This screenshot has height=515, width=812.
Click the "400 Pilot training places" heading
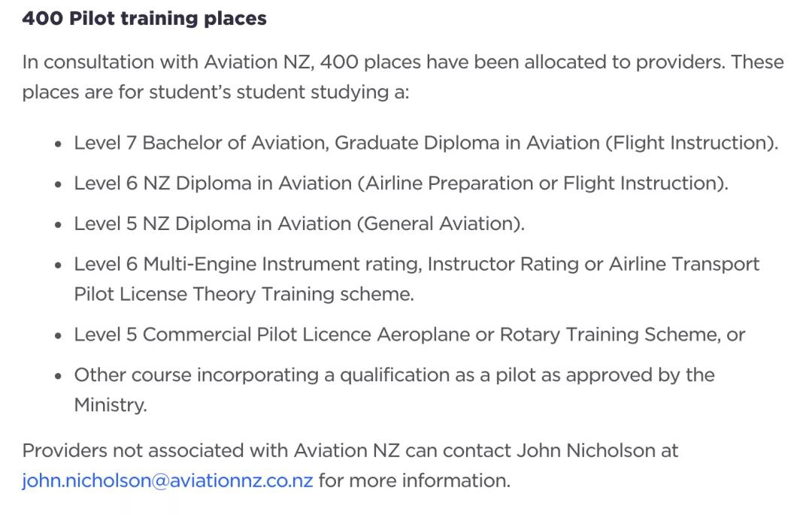144,19
